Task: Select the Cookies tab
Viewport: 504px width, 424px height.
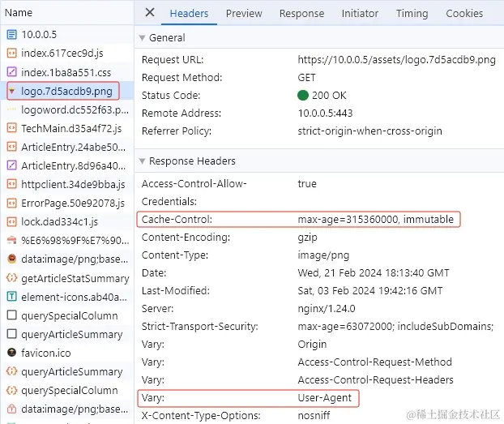Action: (464, 13)
